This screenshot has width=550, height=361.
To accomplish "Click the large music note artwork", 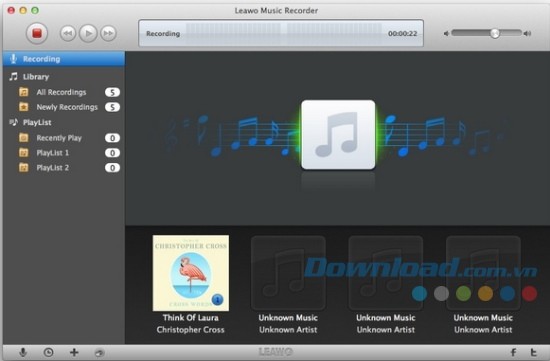I will click(338, 135).
